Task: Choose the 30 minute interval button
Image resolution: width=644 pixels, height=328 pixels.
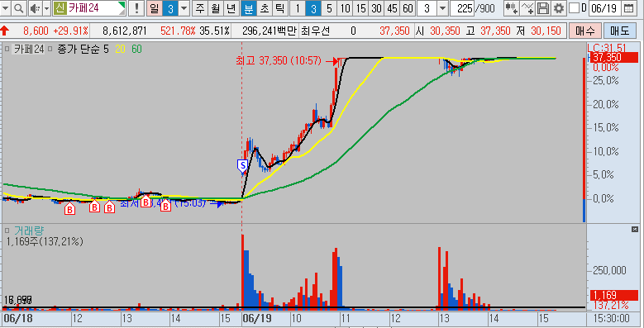Action: click(376, 8)
